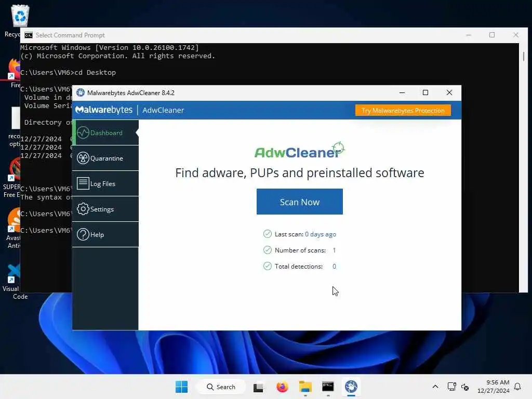
Task: Click the AdwCleaner logo with crosshair
Action: click(x=300, y=151)
